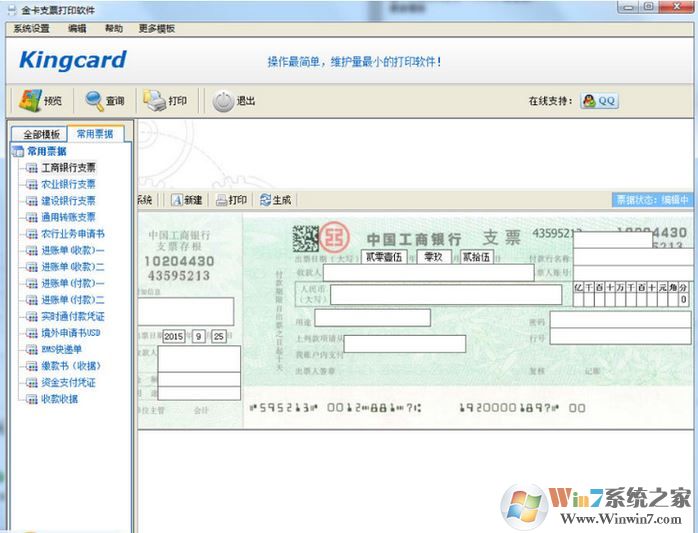
Task: Select 资金支付凭证 template
Action: 68,382
